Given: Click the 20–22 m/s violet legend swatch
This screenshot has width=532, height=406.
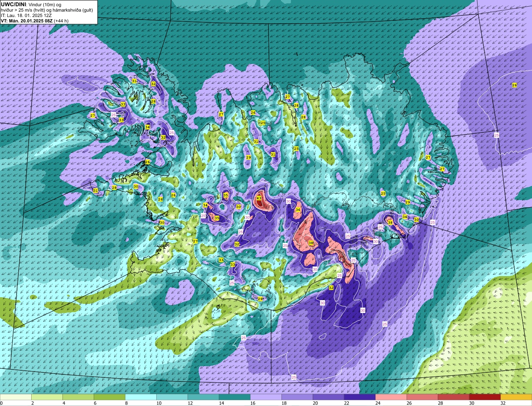Looking at the screenshot, I should click(x=329, y=397).
